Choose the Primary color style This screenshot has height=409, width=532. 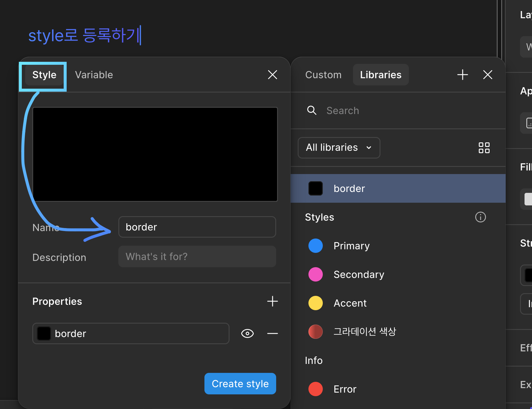tap(398, 246)
